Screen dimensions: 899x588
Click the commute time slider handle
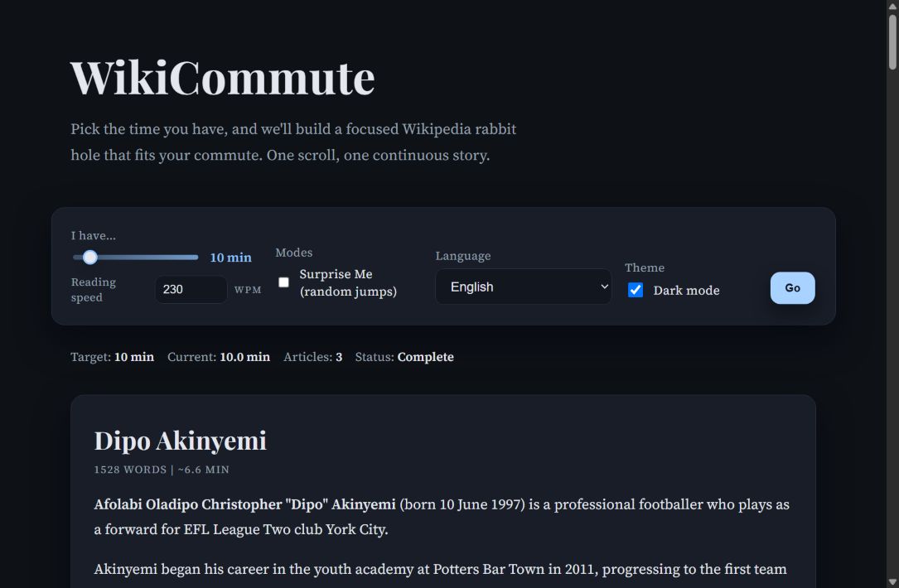[x=90, y=258]
